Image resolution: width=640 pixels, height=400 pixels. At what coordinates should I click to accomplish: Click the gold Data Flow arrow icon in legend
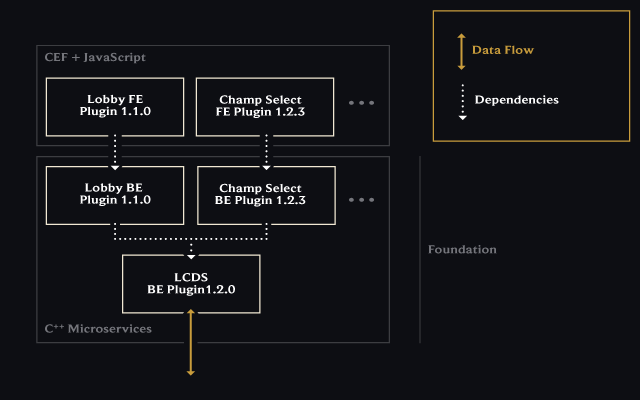pyautogui.click(x=461, y=50)
